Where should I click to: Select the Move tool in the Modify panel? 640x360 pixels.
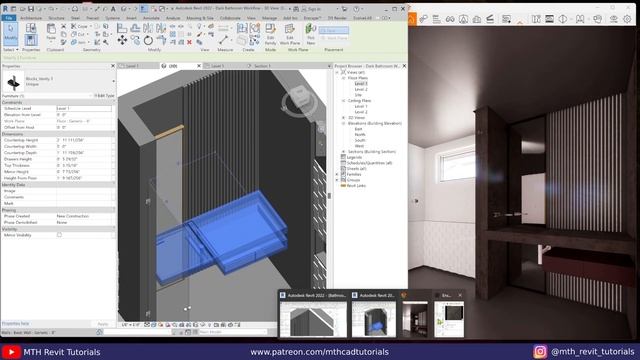[122, 40]
